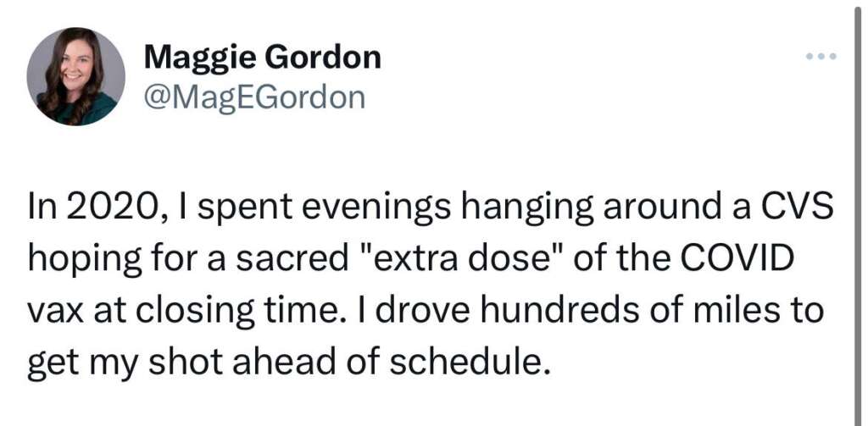Click the word "vax" in the tweet
Image resolution: width=868 pixels, height=426 pixels.
(54, 310)
